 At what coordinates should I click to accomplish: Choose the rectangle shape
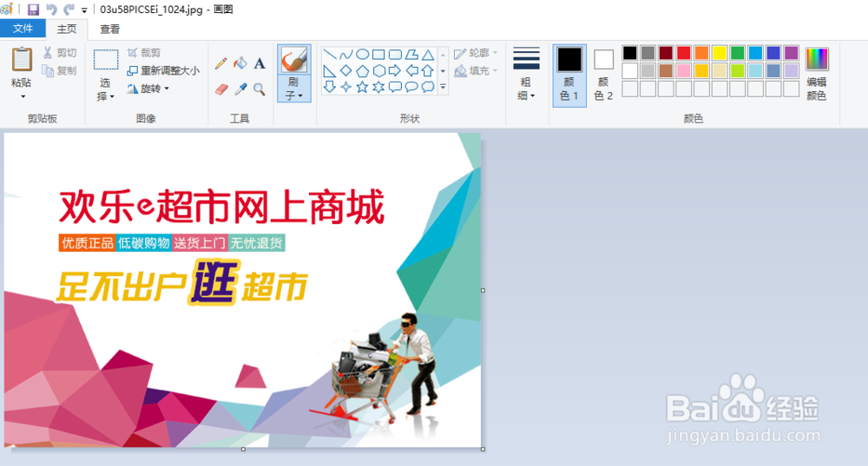pos(378,55)
